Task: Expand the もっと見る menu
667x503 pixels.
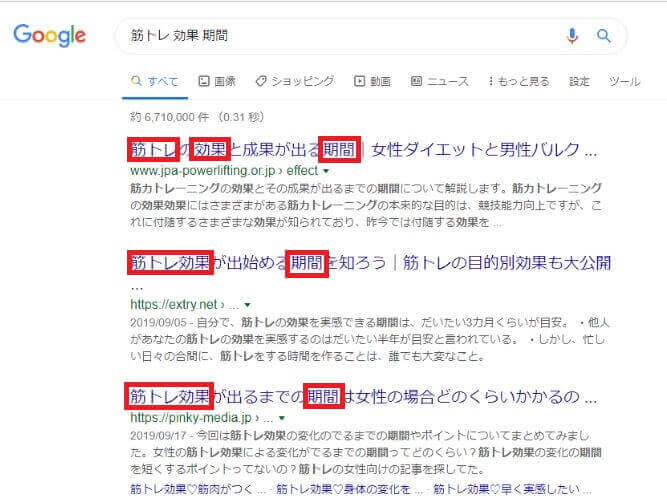Action: pos(519,81)
